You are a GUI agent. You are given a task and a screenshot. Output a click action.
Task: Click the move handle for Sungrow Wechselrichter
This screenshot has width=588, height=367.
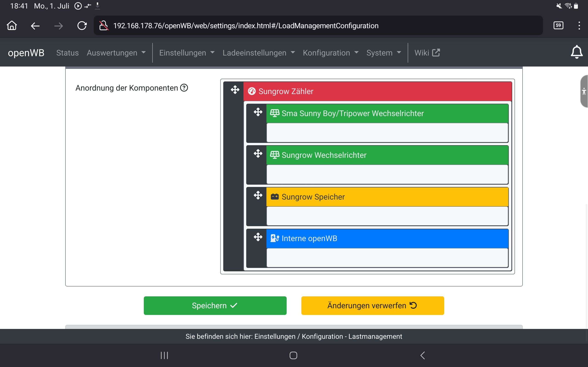pyautogui.click(x=258, y=153)
